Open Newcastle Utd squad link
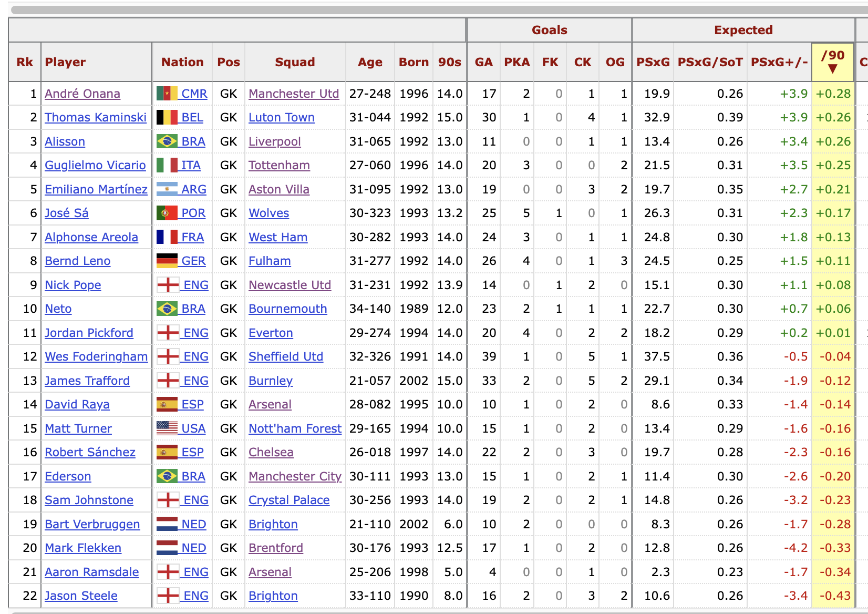 point(290,285)
